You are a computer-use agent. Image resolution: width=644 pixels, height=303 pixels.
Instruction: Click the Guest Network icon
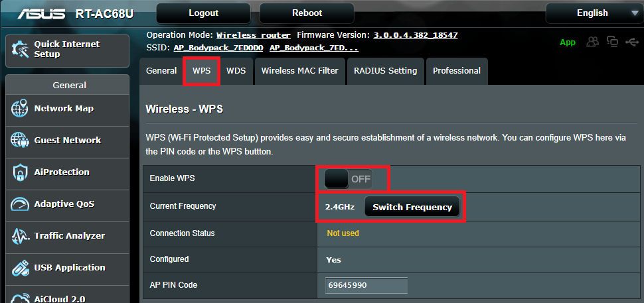click(20, 140)
